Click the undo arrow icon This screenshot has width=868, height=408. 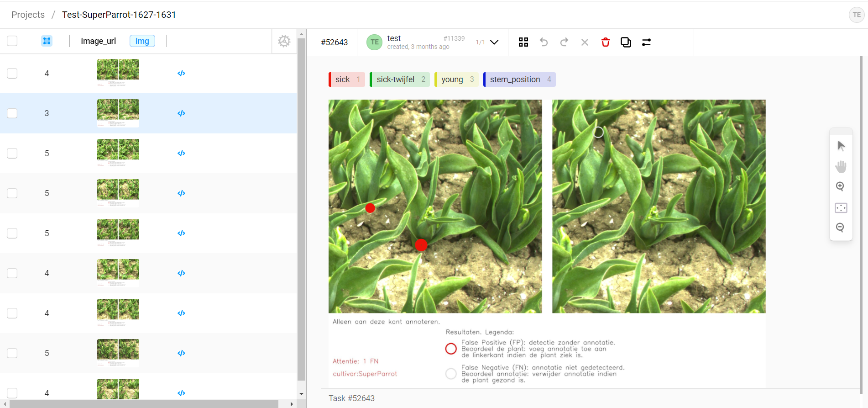(544, 42)
